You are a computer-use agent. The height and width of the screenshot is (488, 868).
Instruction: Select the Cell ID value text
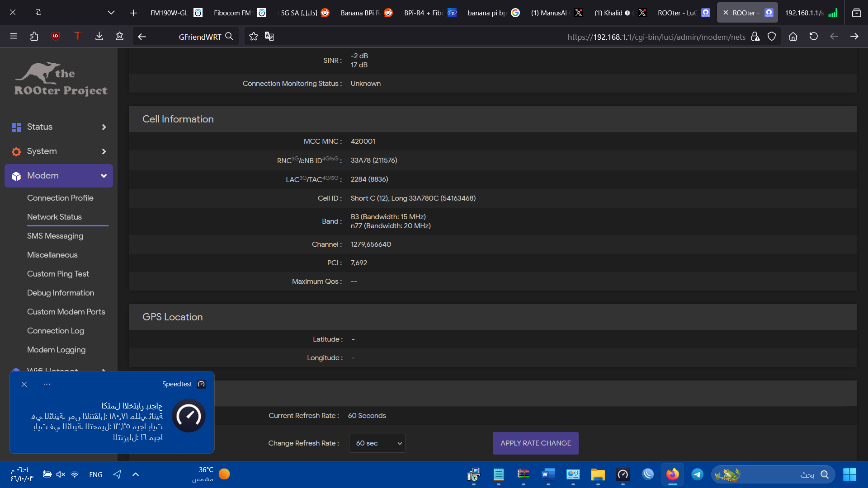[413, 198]
